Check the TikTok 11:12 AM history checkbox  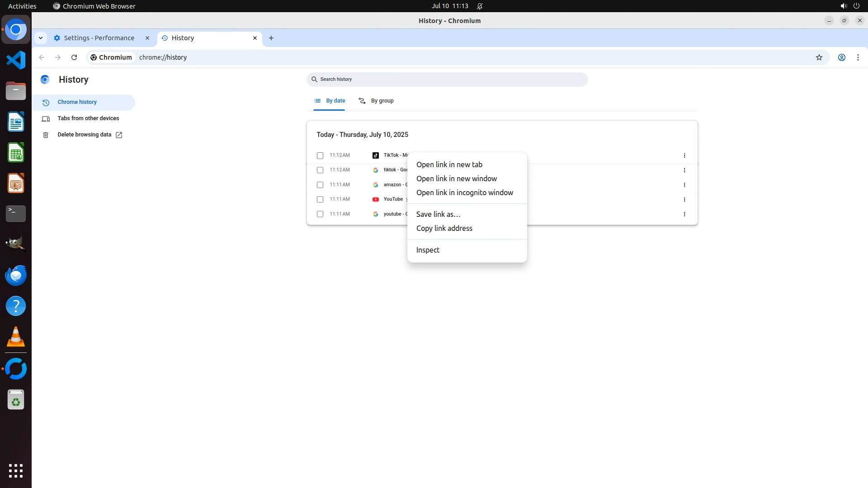pyautogui.click(x=320, y=155)
